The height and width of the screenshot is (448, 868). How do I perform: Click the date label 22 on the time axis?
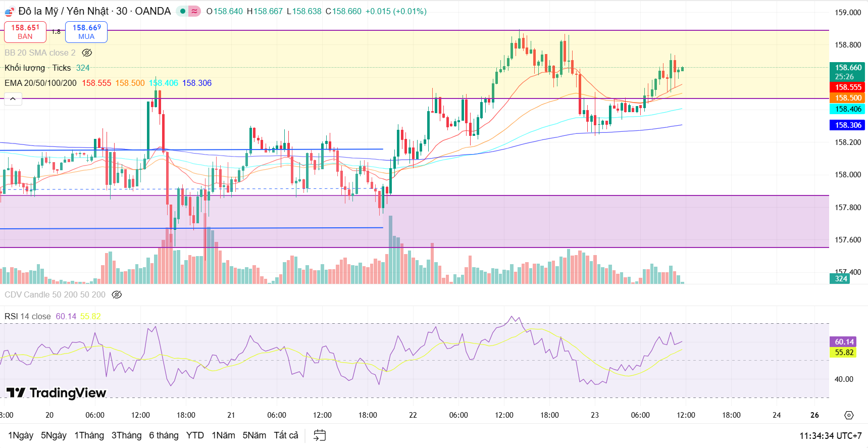pos(413,415)
